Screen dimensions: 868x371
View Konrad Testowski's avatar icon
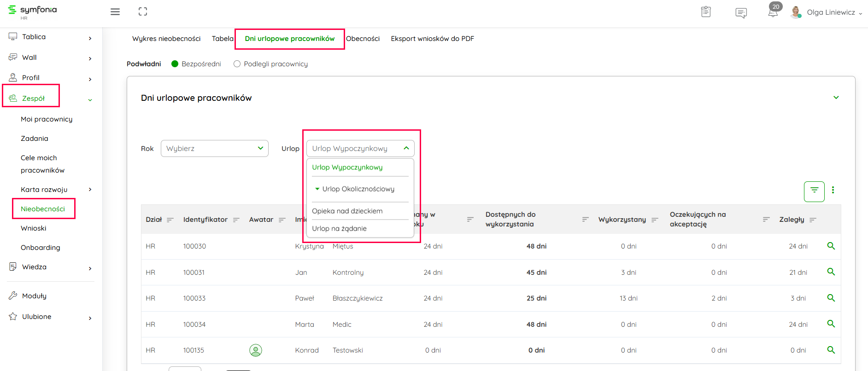[x=256, y=350]
